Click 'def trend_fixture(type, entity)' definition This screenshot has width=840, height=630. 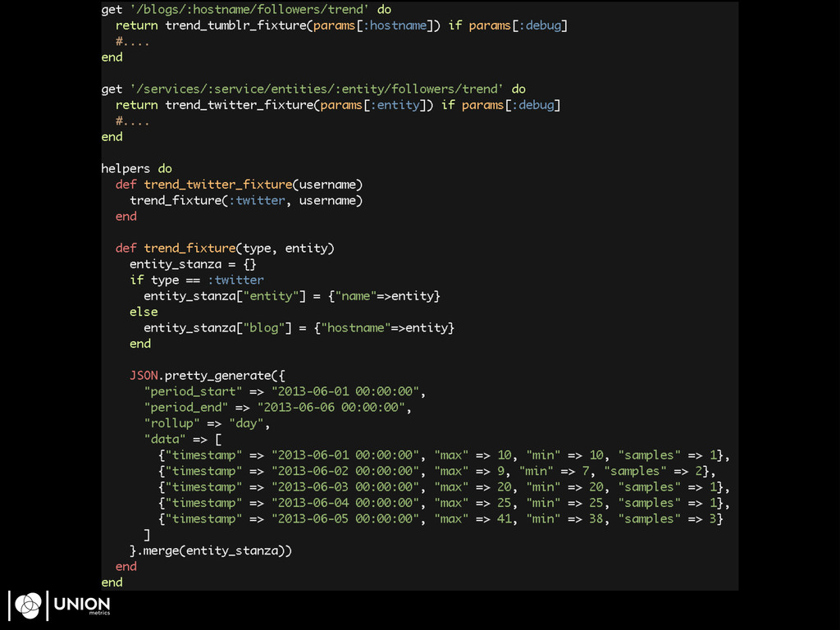(x=225, y=249)
